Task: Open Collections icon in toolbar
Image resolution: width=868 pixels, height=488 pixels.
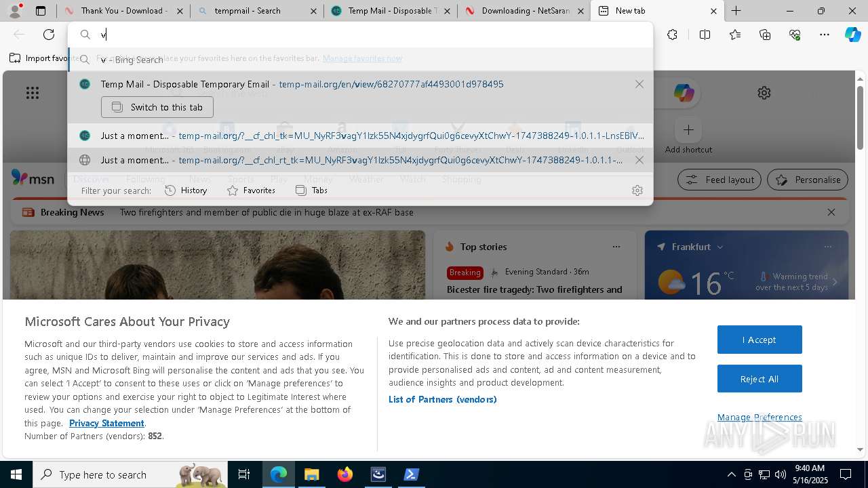Action: [765, 35]
